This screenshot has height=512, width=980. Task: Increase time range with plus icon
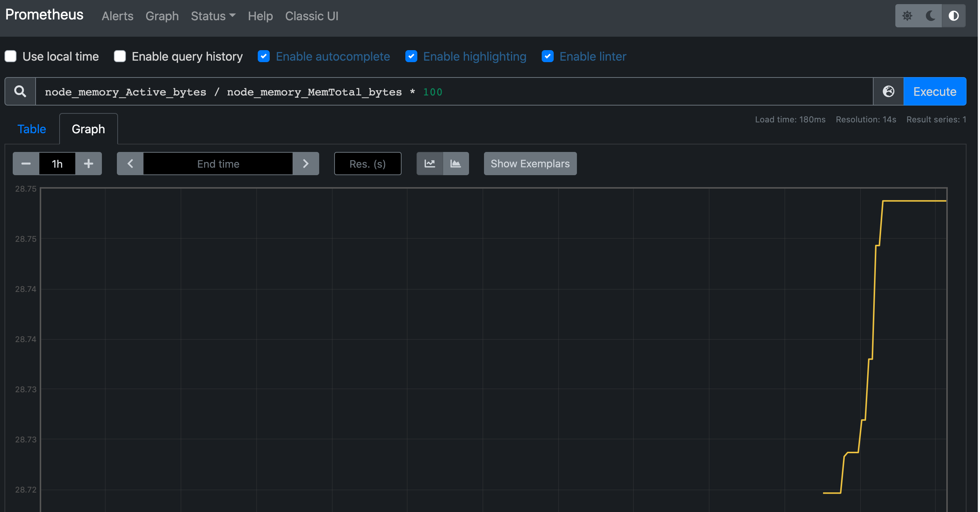click(89, 164)
